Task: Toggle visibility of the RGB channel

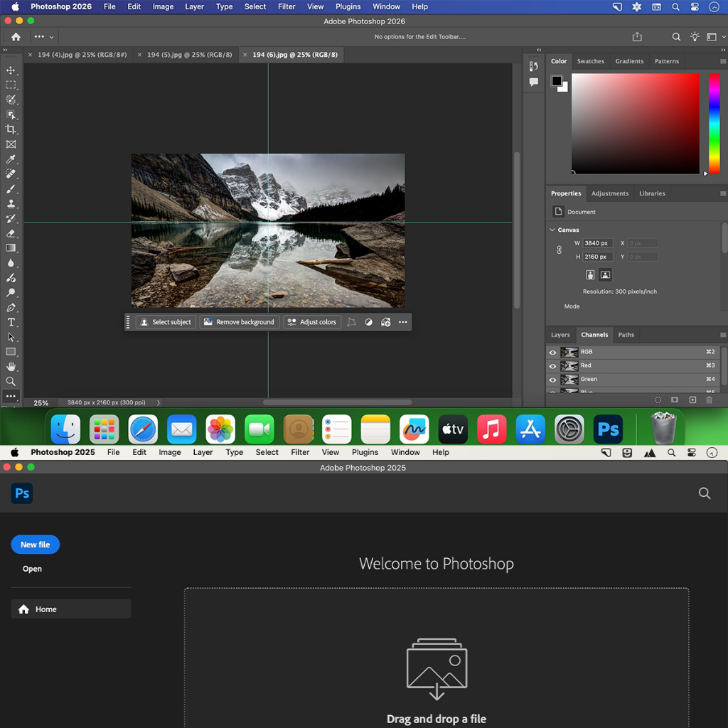Action: click(x=552, y=352)
